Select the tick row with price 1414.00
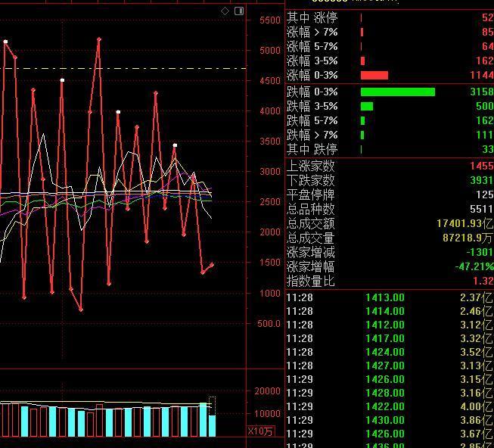The image size is (494, 448). coord(390,311)
